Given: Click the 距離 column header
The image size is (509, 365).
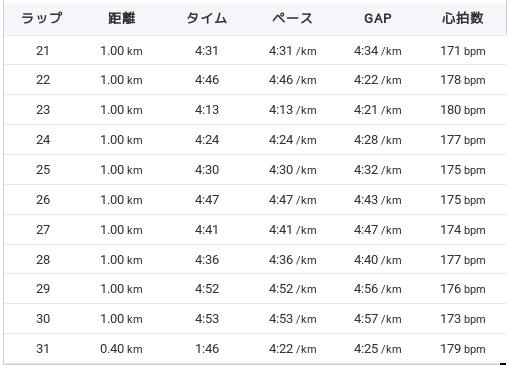Looking at the screenshot, I should (x=122, y=18).
